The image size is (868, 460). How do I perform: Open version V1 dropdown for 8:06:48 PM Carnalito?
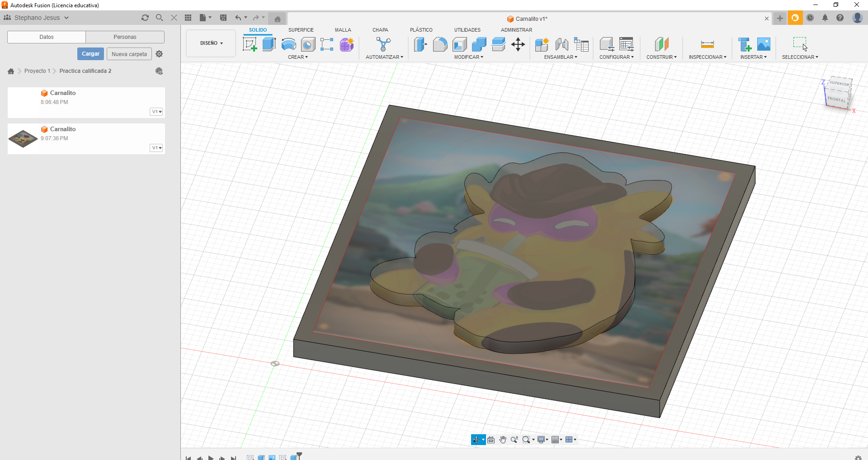156,112
